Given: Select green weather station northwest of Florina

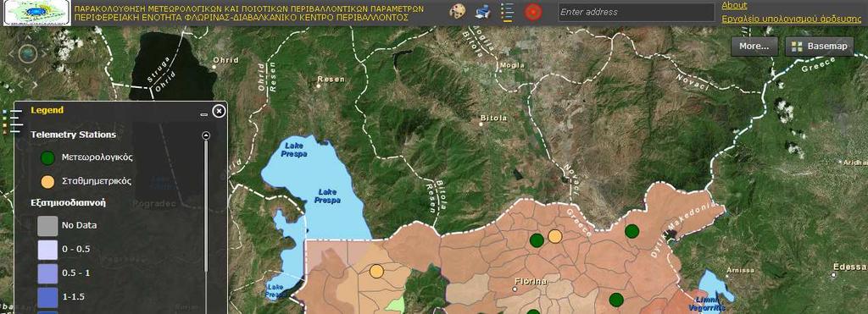Looking at the screenshot, I should pyautogui.click(x=537, y=240).
